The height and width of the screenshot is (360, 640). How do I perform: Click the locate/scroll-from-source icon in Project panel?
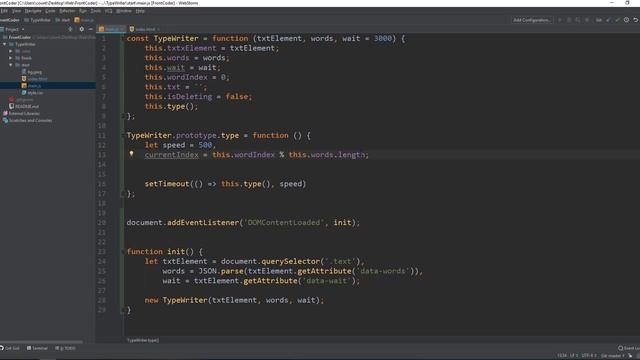pos(70,29)
